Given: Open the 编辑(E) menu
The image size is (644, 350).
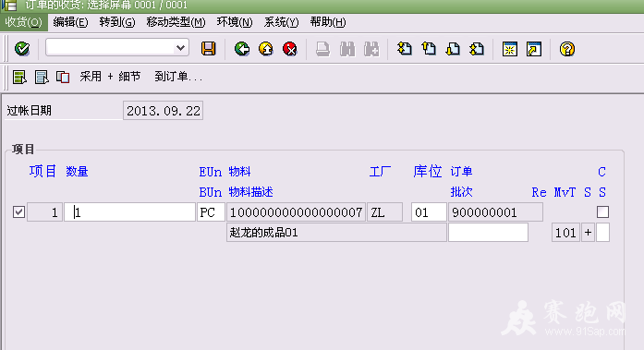Looking at the screenshot, I should [x=70, y=22].
